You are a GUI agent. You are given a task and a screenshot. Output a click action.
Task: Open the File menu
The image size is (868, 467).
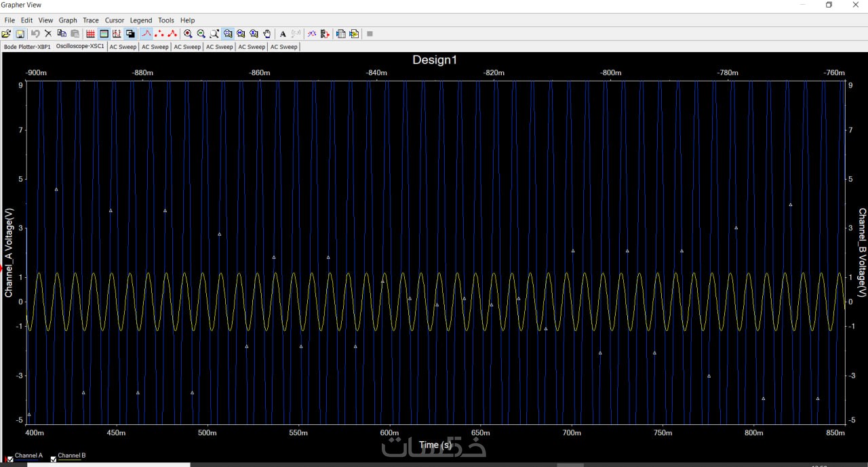(9, 20)
